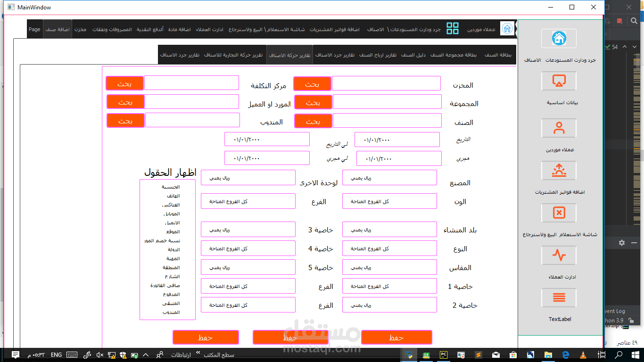The image size is (644, 362).
Task: Open the المصروفات ونفقات top tab
Action: 113,29
